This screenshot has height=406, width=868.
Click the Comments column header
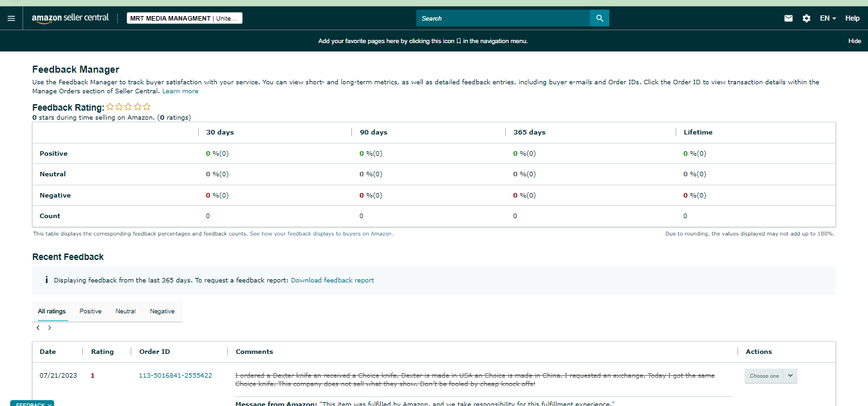254,352
